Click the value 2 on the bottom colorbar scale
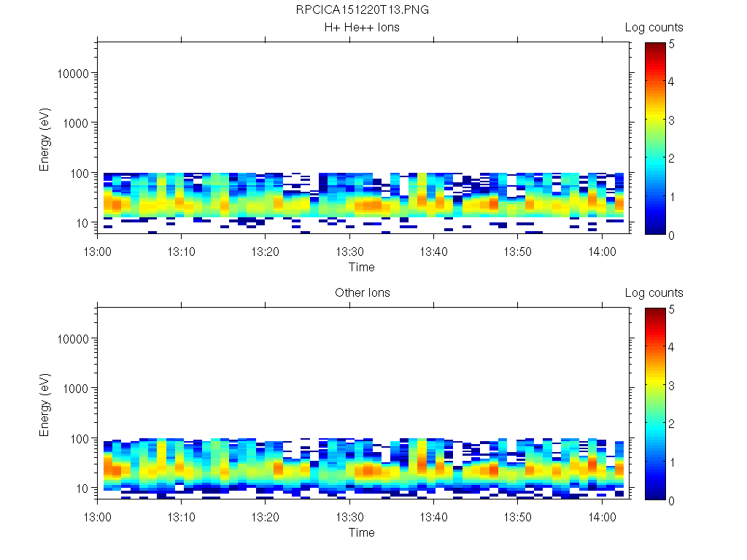This screenshot has height=560, width=747. (x=672, y=424)
